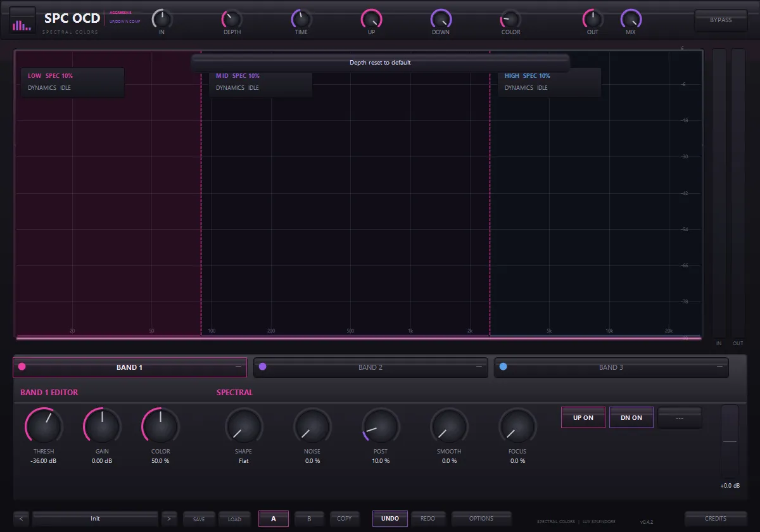Click the DOWN knob in top bar
760x532 pixels.
441,19
